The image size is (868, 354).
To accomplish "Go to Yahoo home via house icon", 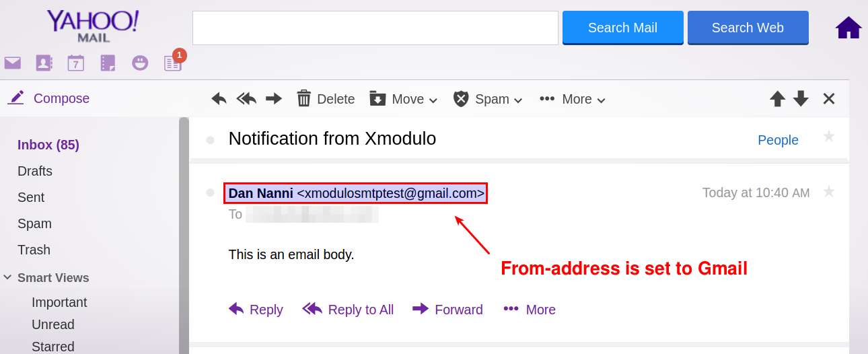I will [x=848, y=28].
